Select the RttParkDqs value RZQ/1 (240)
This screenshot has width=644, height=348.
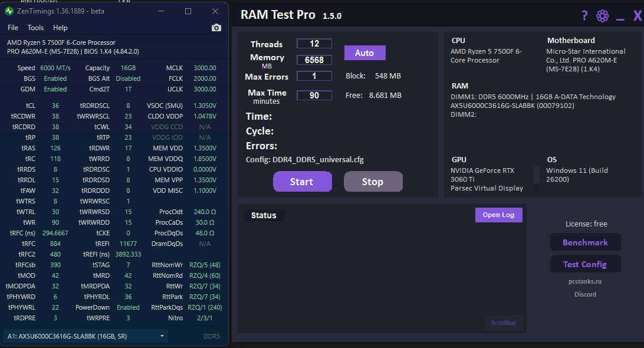(x=205, y=307)
